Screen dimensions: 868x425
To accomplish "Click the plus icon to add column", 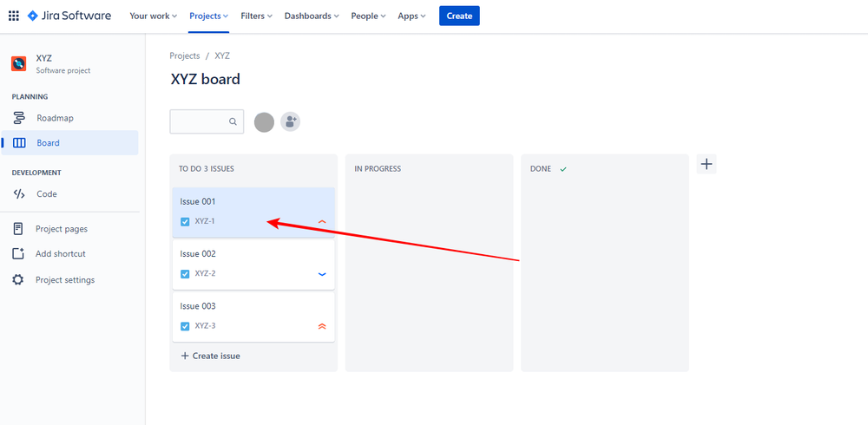I will tap(707, 164).
